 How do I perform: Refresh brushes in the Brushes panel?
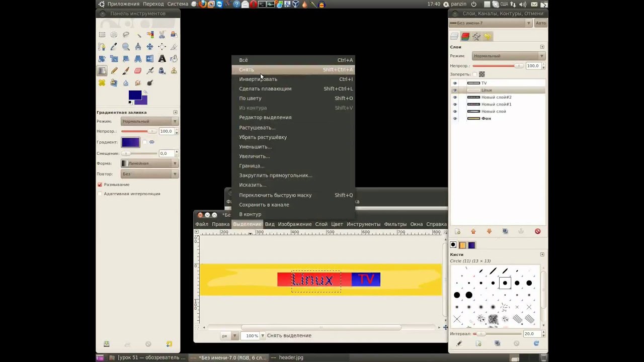pyautogui.click(x=536, y=343)
